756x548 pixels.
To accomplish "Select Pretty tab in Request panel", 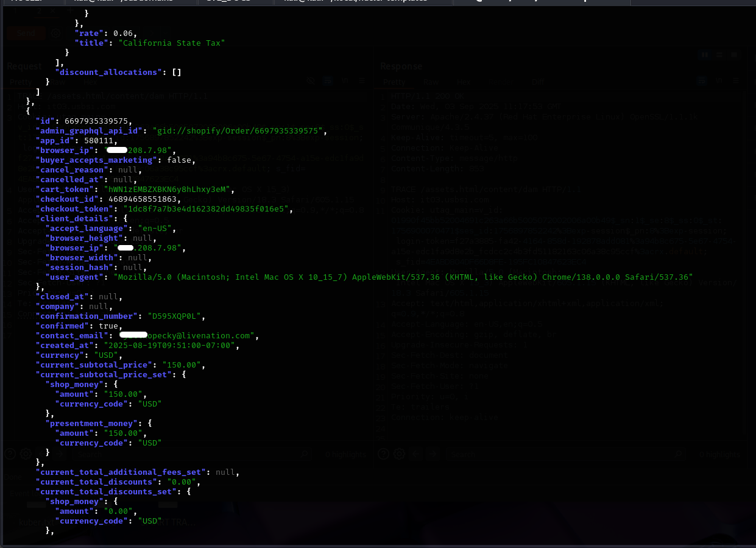I will click(x=21, y=82).
